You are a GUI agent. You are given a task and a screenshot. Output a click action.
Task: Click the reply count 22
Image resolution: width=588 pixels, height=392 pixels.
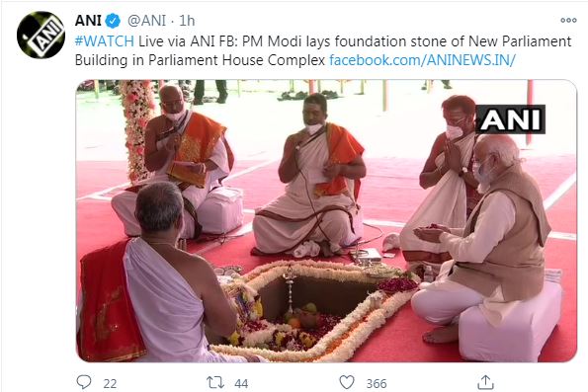(x=110, y=384)
